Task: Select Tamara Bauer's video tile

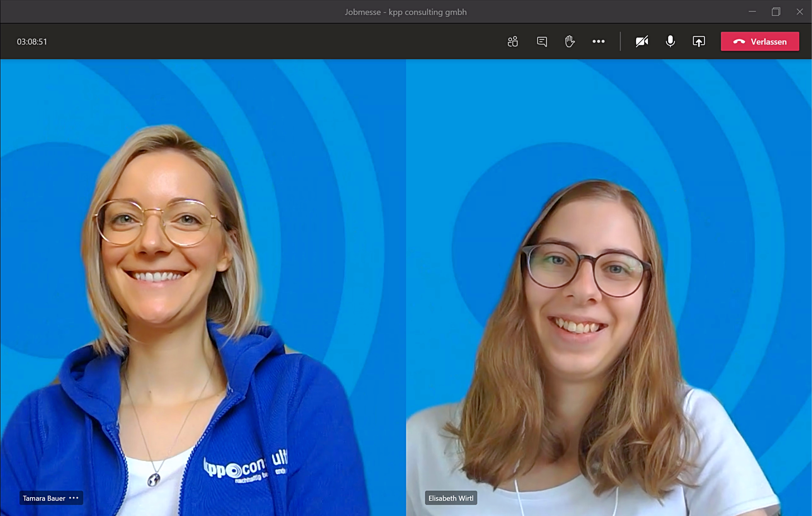Action: click(x=203, y=287)
